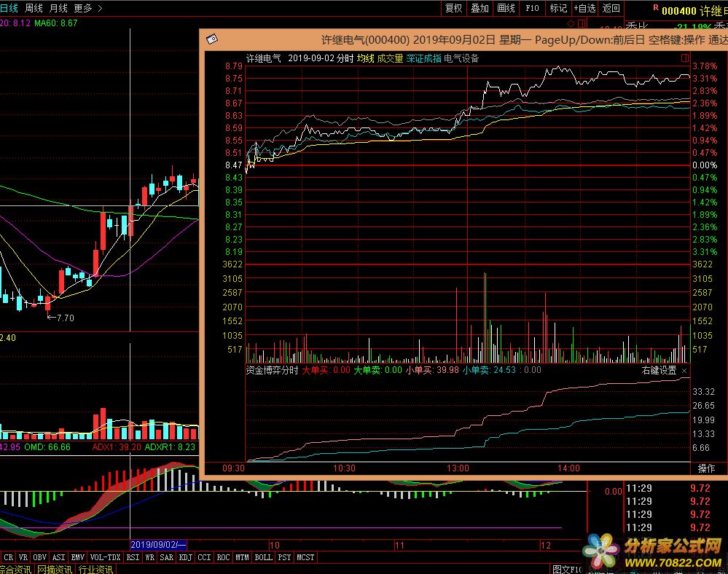Toggle the 电气设备 sector overlay label

click(x=461, y=58)
